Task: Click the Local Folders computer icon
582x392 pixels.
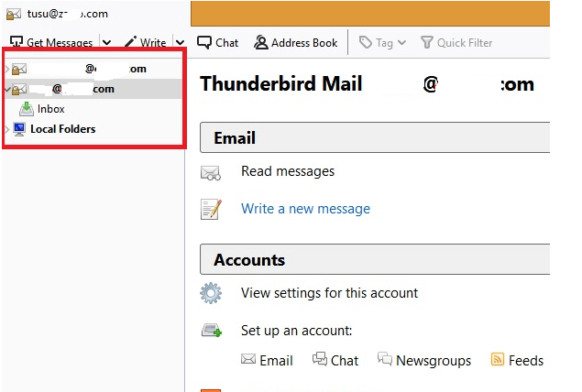Action: 19,129
